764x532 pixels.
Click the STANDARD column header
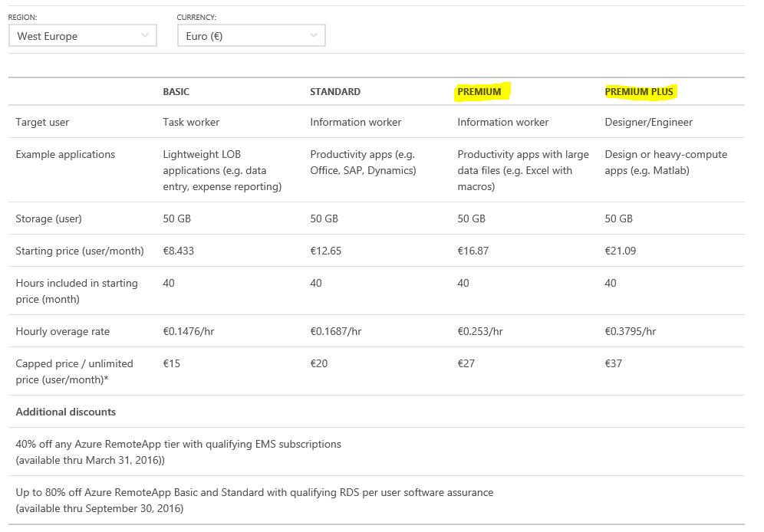pos(335,91)
